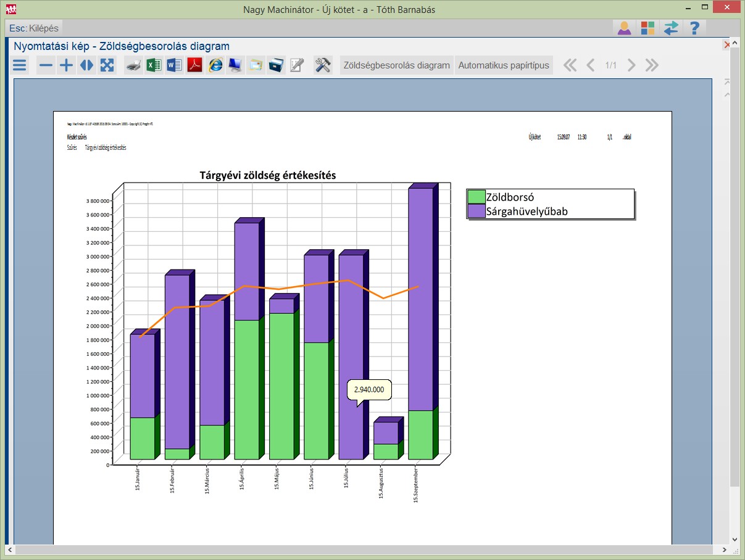Screen dimensions: 745x560
Task: Click the edit note pencil icon
Action: [x=297, y=65]
